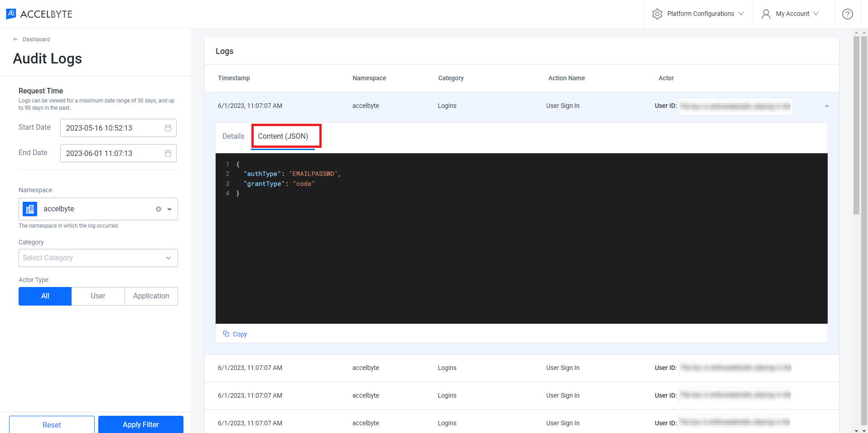Click the copy icon below JSON

pyautogui.click(x=226, y=334)
